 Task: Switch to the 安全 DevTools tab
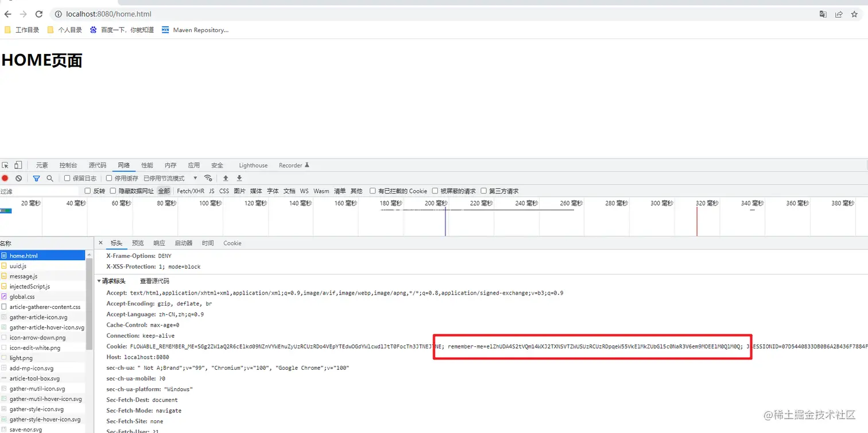[217, 165]
